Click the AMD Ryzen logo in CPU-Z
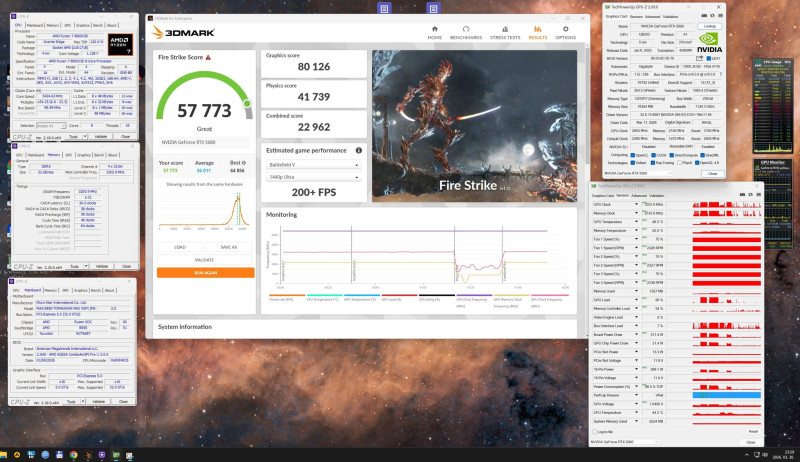This screenshot has height=462, width=800. click(120, 44)
